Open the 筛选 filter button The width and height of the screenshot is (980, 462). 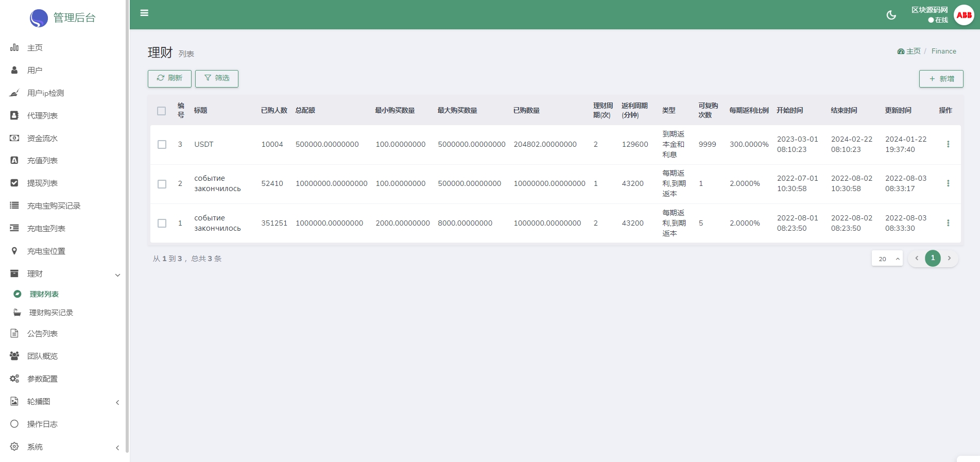(216, 78)
